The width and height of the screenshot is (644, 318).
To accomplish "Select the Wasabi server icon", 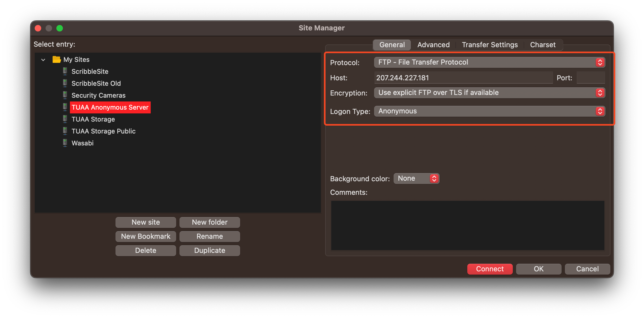I will pyautogui.click(x=65, y=143).
